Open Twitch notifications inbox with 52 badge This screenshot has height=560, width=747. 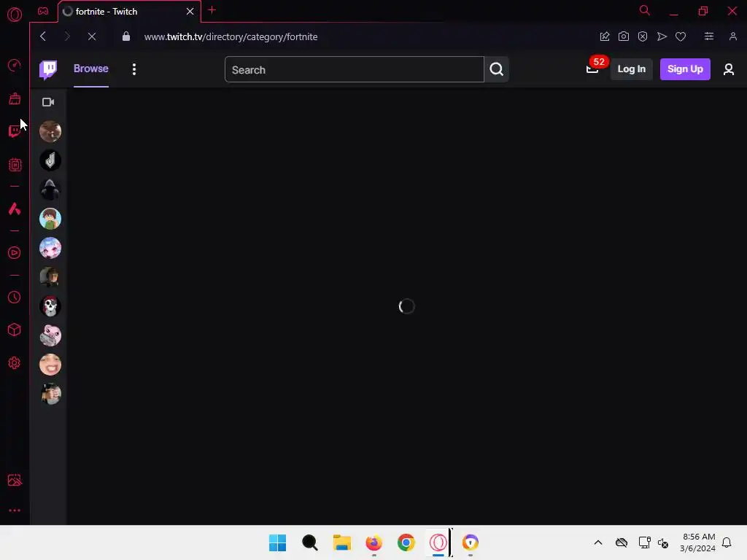coord(592,69)
